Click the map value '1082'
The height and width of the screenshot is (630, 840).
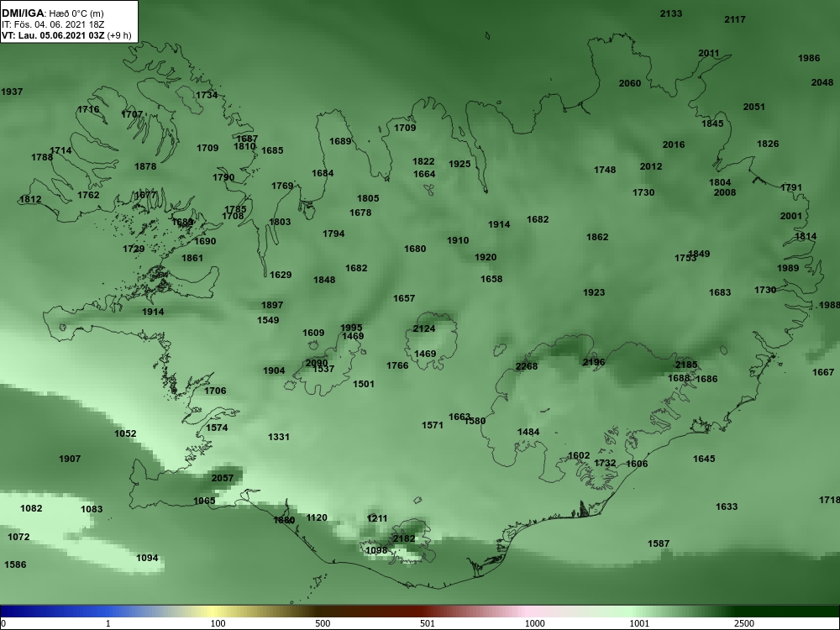click(30, 508)
